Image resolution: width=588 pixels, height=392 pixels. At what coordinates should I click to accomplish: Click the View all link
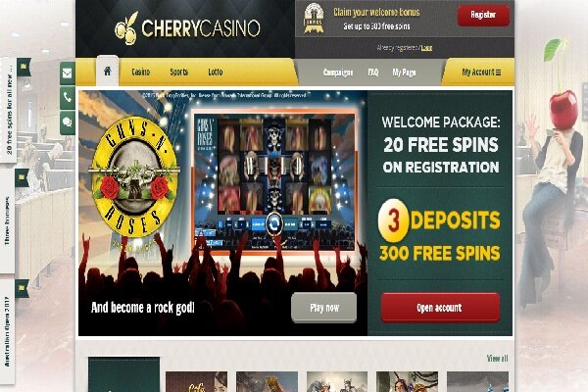pyautogui.click(x=497, y=359)
